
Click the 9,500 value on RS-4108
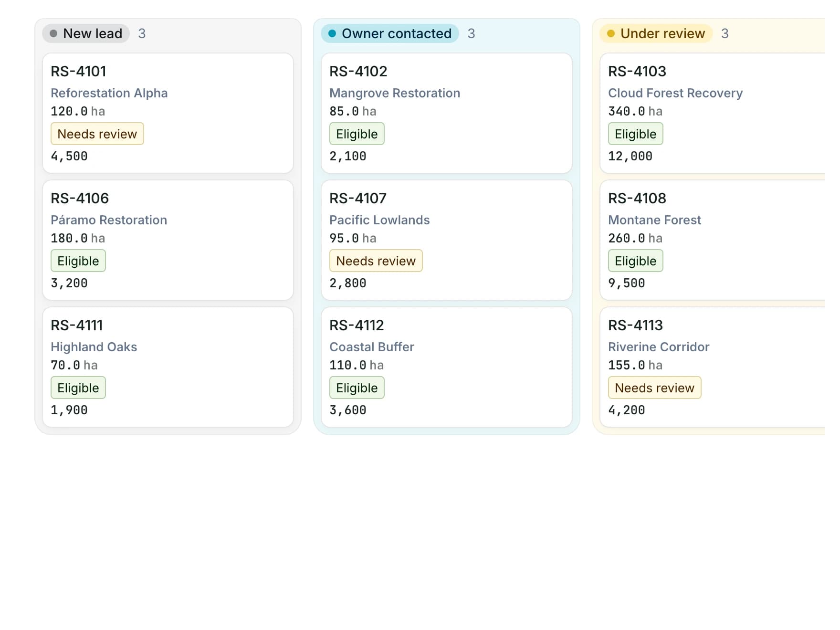[x=627, y=283]
